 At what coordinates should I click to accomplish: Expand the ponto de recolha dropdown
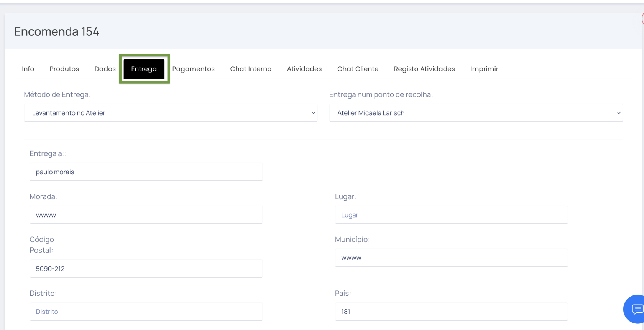coord(476,113)
